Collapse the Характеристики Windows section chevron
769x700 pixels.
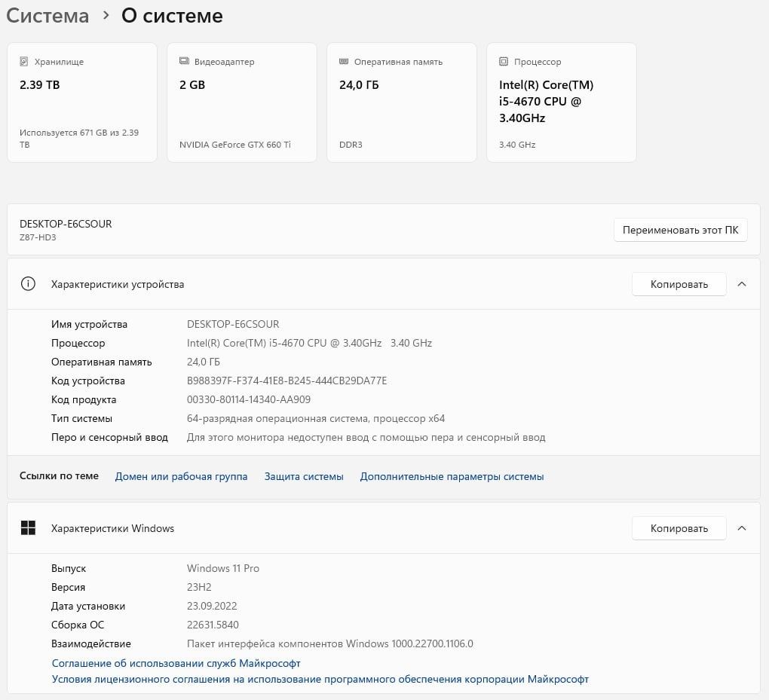[742, 528]
